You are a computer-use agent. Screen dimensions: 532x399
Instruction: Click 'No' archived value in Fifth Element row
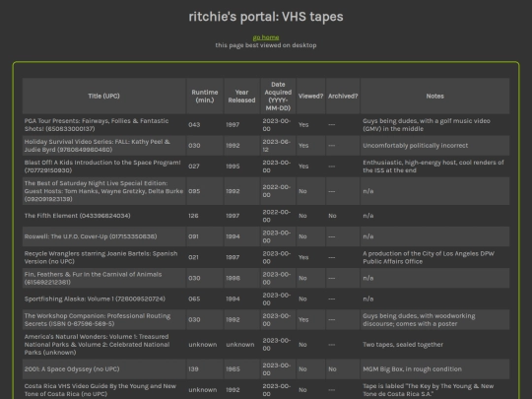(332, 216)
